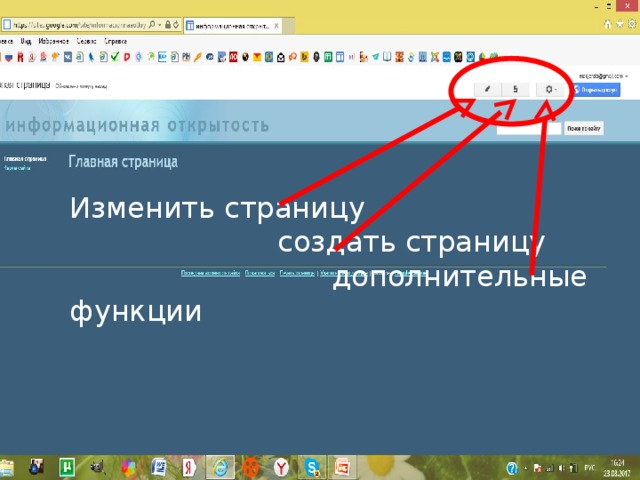640x480 pixels.
Task: Open the Главная страница sidebar link
Action: tap(25, 159)
